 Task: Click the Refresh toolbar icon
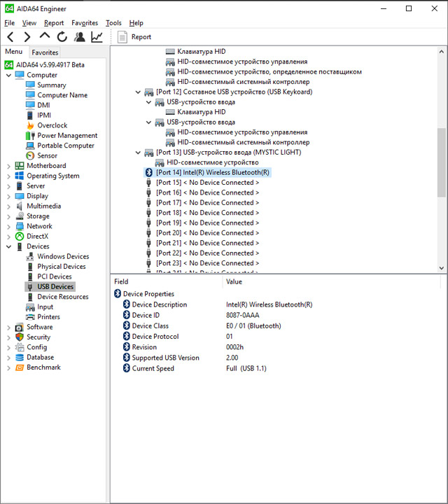click(x=62, y=36)
